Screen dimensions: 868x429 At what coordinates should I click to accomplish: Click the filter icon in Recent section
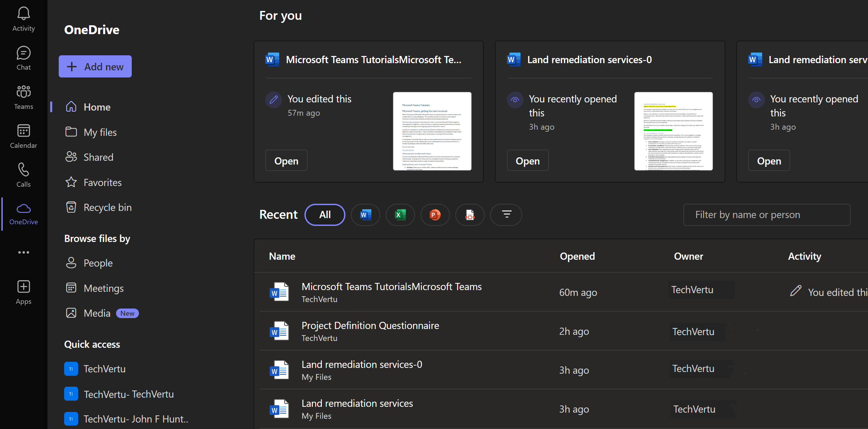pos(507,214)
